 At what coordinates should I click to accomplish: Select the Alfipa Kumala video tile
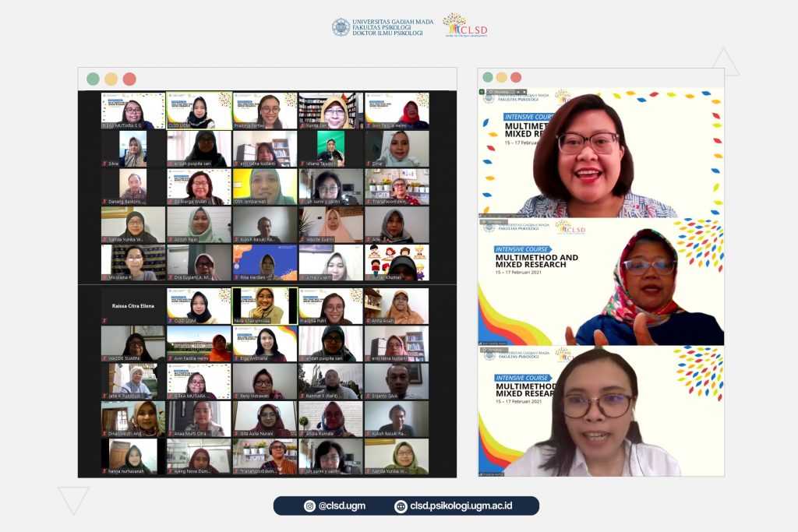pyautogui.click(x=330, y=419)
